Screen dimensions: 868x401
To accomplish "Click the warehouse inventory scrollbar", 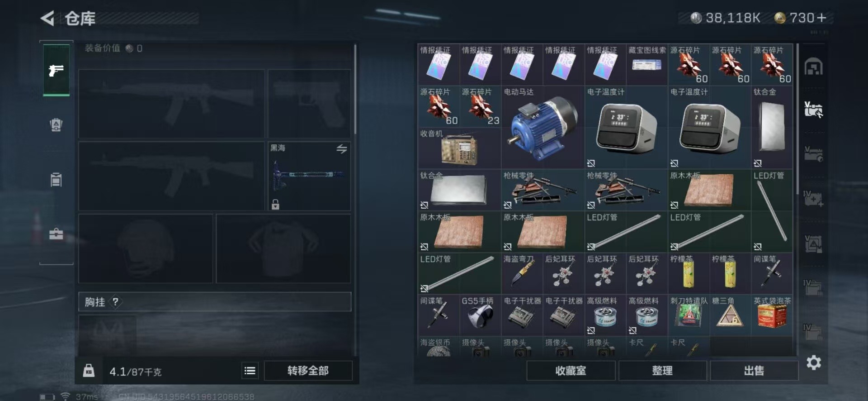I will point(797,119).
